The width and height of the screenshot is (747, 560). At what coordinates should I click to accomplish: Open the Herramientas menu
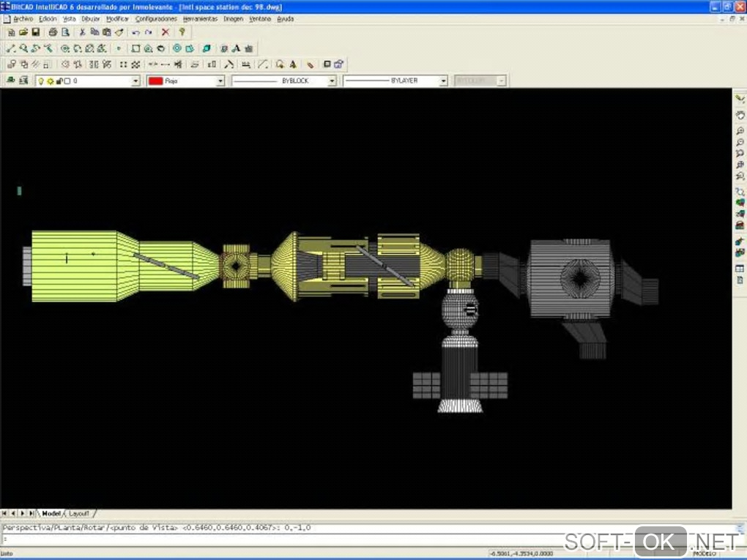point(200,19)
